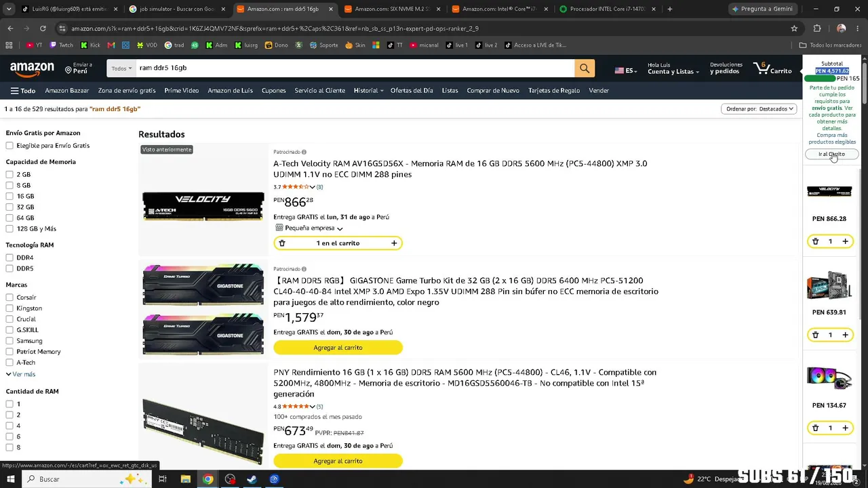Open the Ordenar por Destacados dropdown
This screenshot has height=488, width=868.
[759, 109]
